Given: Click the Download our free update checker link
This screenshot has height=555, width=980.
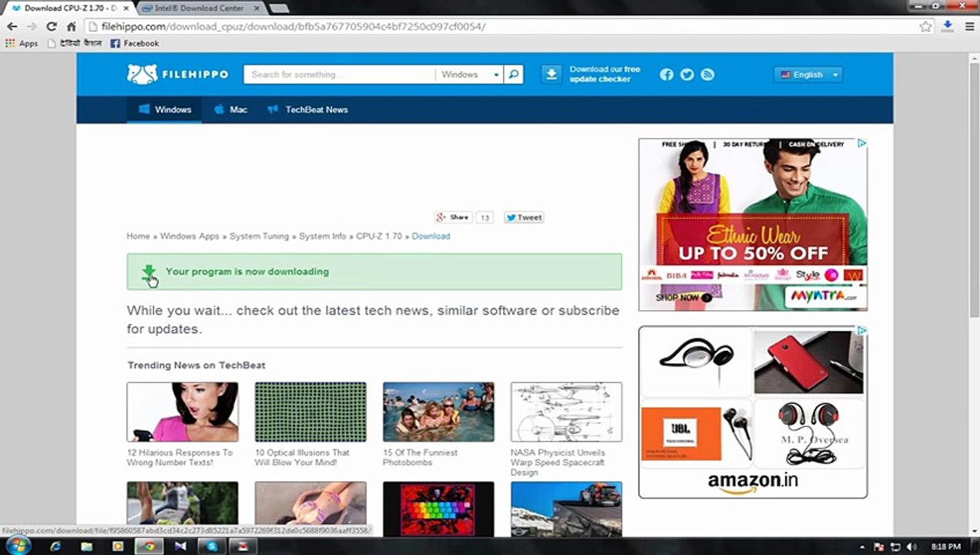Looking at the screenshot, I should (x=605, y=74).
